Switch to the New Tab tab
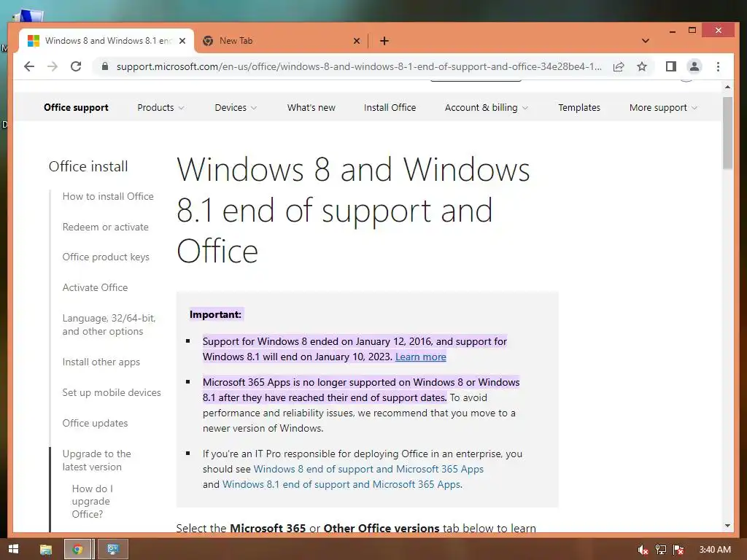 [281, 41]
